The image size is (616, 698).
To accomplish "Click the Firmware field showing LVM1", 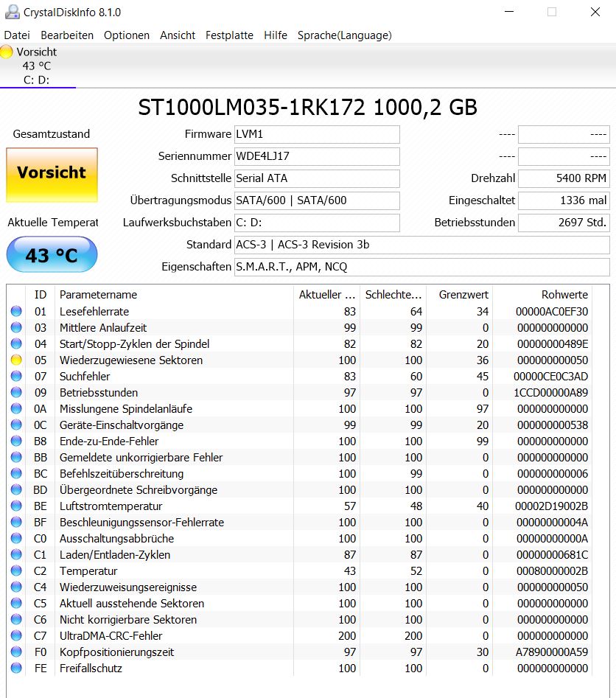I will [317, 134].
